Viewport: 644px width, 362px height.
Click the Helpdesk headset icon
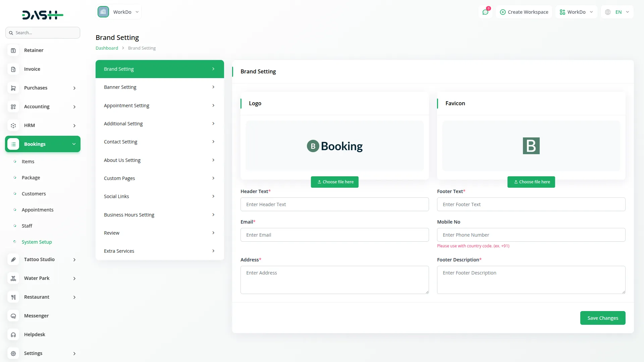coord(13,335)
